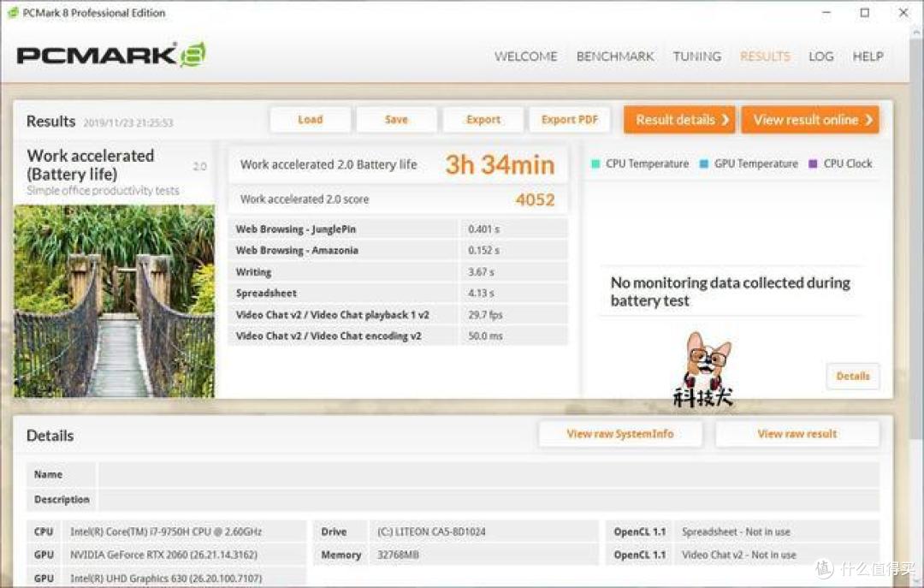Select the Web Browsing - Amazonia row
The width and height of the screenshot is (924, 588).
(x=398, y=250)
